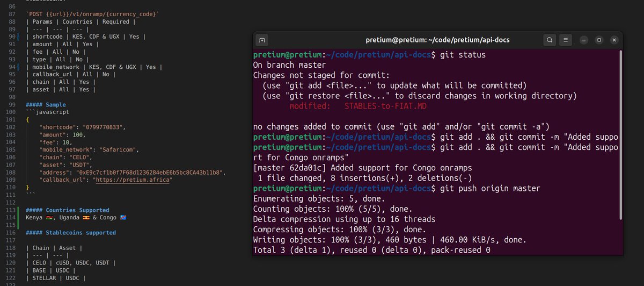Click the POST /v1/onramp/{currency_code} line
The height and width of the screenshot is (286, 644).
92,14
